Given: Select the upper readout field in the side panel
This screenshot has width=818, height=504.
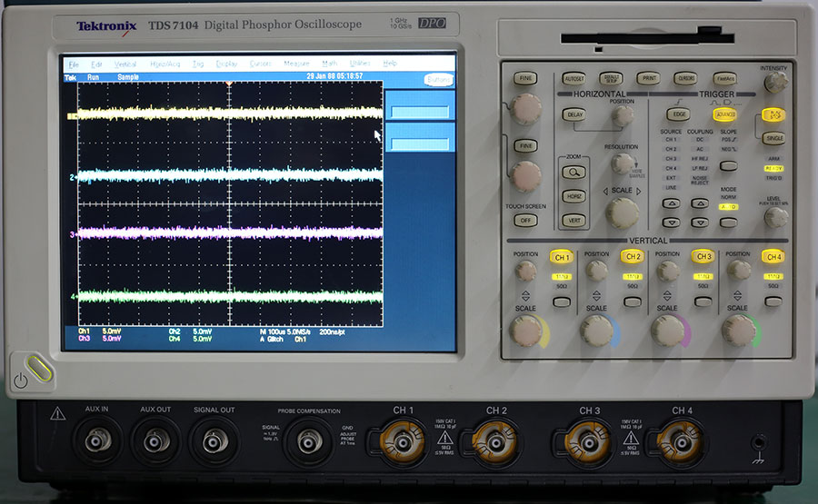Looking at the screenshot, I should pyautogui.click(x=419, y=112).
